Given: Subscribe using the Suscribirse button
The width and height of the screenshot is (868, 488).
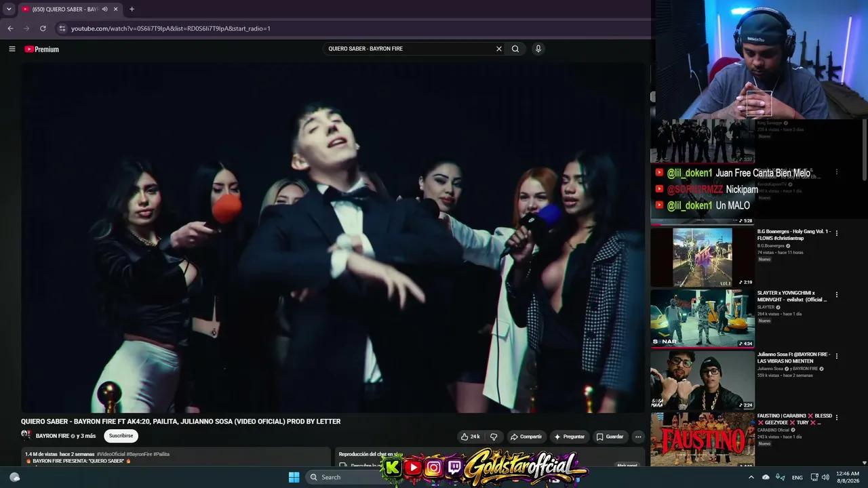Looking at the screenshot, I should click(x=121, y=436).
